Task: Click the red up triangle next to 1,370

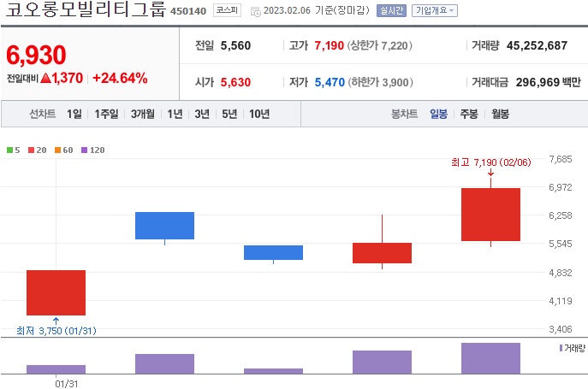Action: (45, 78)
